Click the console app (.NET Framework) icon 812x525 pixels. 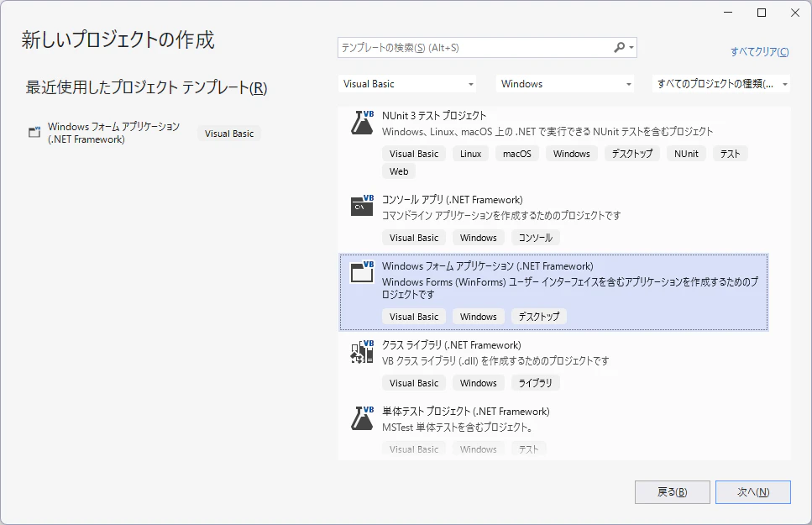tap(362, 206)
